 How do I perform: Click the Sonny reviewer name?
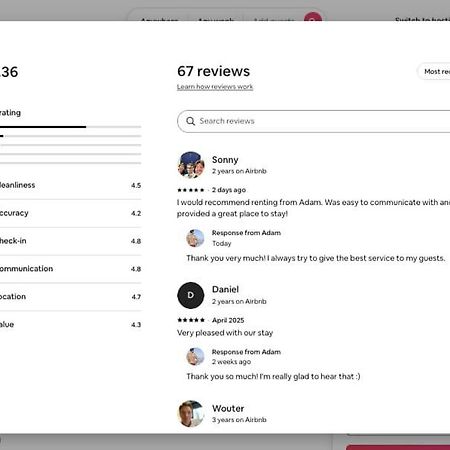(225, 160)
